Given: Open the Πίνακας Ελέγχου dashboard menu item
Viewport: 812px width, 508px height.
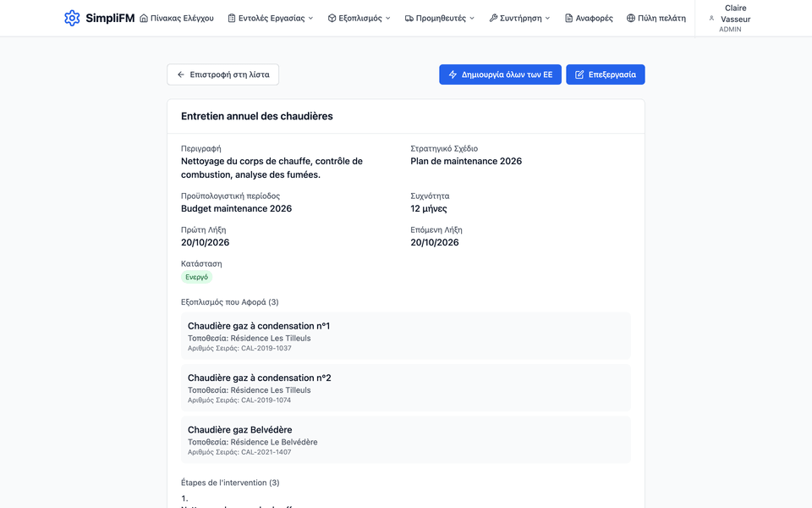Looking at the screenshot, I should [x=177, y=18].
